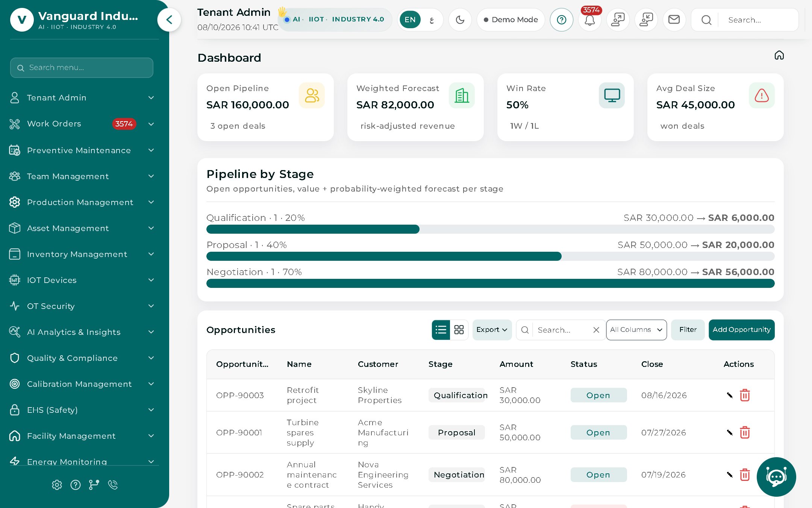Screen dimensions: 812x508
Task: Clear the opportunities search with X
Action: click(596, 330)
